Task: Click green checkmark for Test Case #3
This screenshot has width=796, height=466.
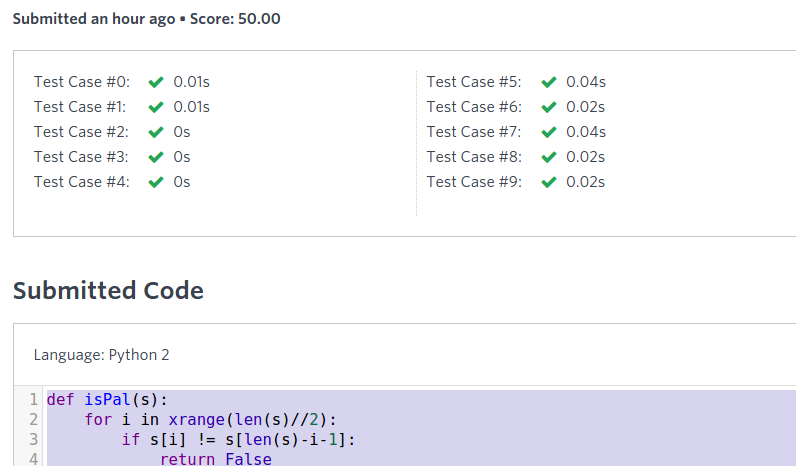Action: point(155,157)
